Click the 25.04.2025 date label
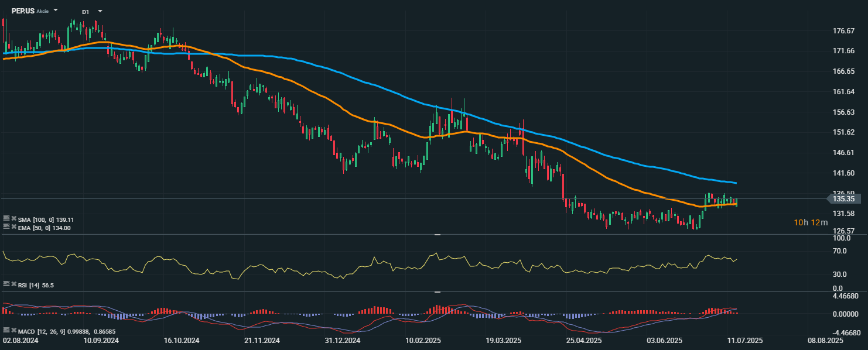The width and height of the screenshot is (868, 350). tap(583, 340)
